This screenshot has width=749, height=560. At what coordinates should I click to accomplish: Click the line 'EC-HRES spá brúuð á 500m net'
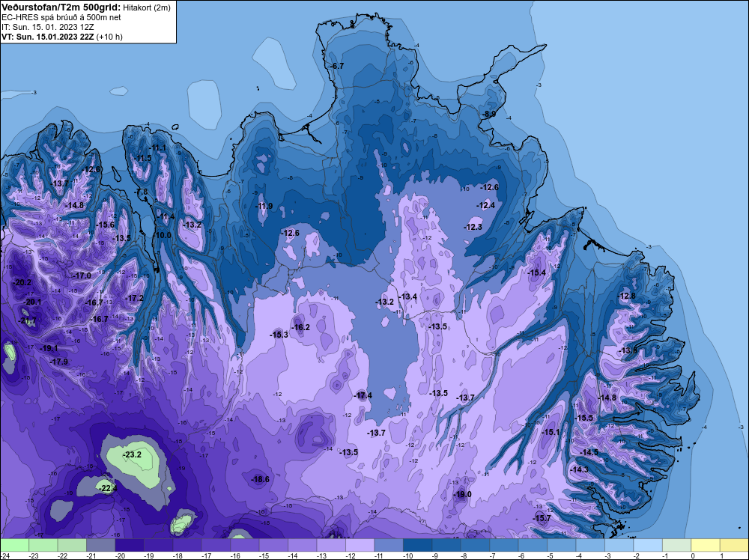(61, 17)
